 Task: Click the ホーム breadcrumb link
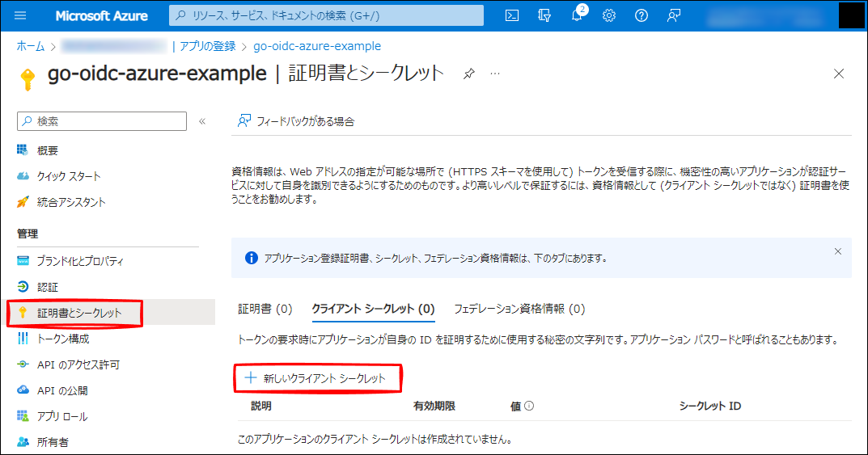point(31,46)
